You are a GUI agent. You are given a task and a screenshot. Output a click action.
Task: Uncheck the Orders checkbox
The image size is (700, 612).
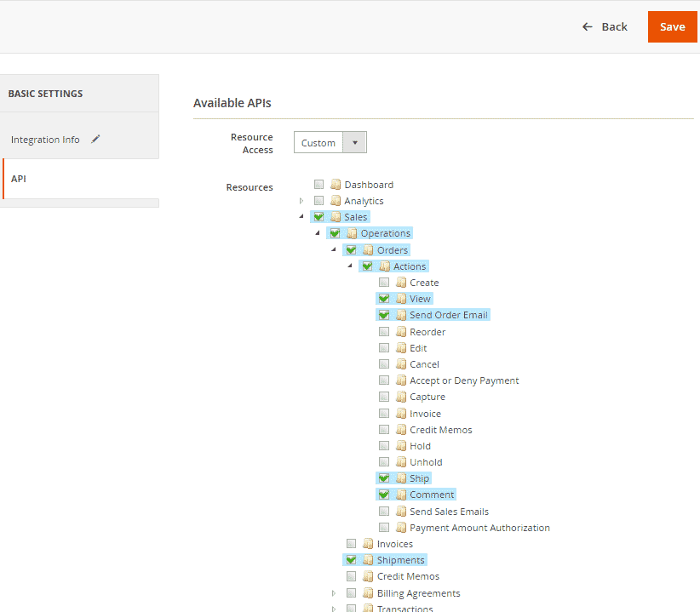[x=352, y=249]
